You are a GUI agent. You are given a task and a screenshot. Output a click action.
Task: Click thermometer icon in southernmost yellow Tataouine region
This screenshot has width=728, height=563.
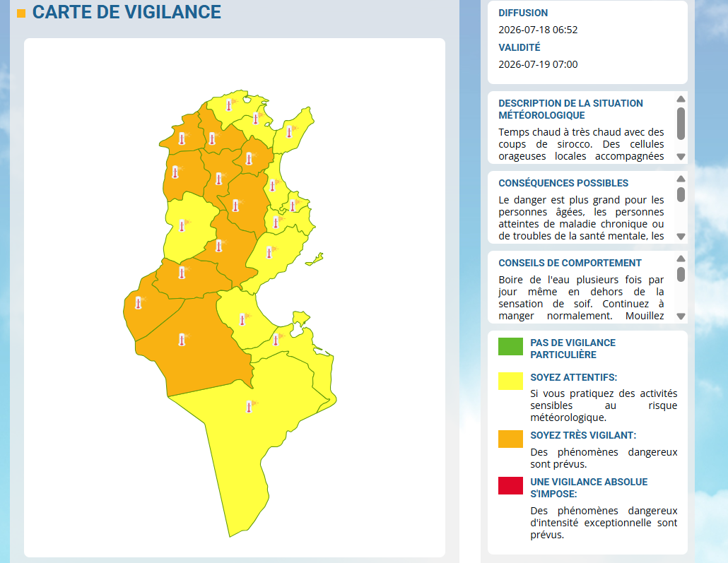(249, 407)
